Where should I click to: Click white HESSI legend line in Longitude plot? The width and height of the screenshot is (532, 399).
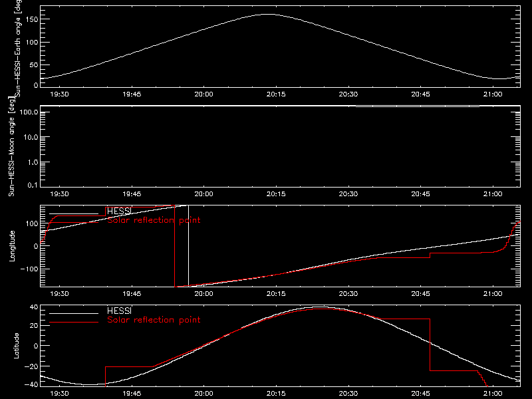74,213
